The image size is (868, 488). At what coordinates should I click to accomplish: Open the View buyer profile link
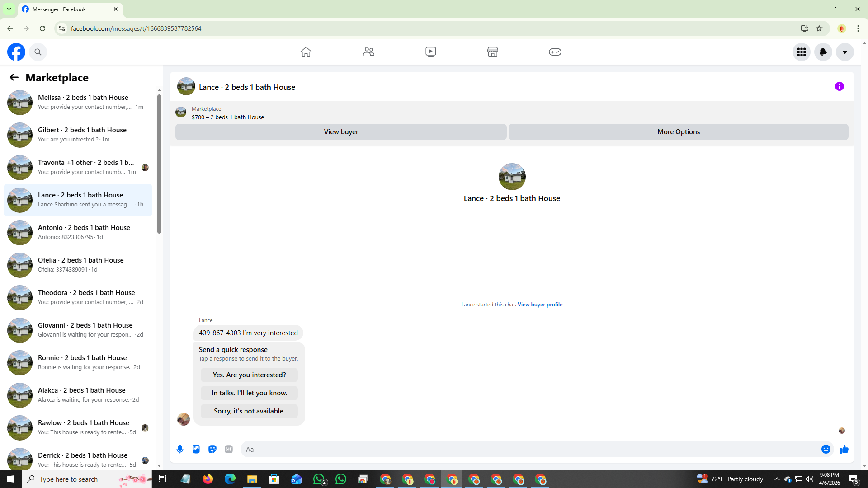coord(540,305)
